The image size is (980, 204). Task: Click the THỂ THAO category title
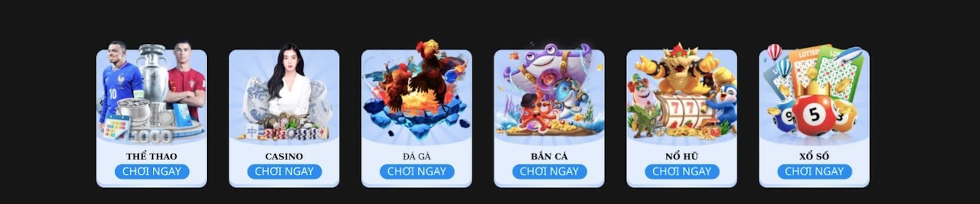click(x=151, y=156)
